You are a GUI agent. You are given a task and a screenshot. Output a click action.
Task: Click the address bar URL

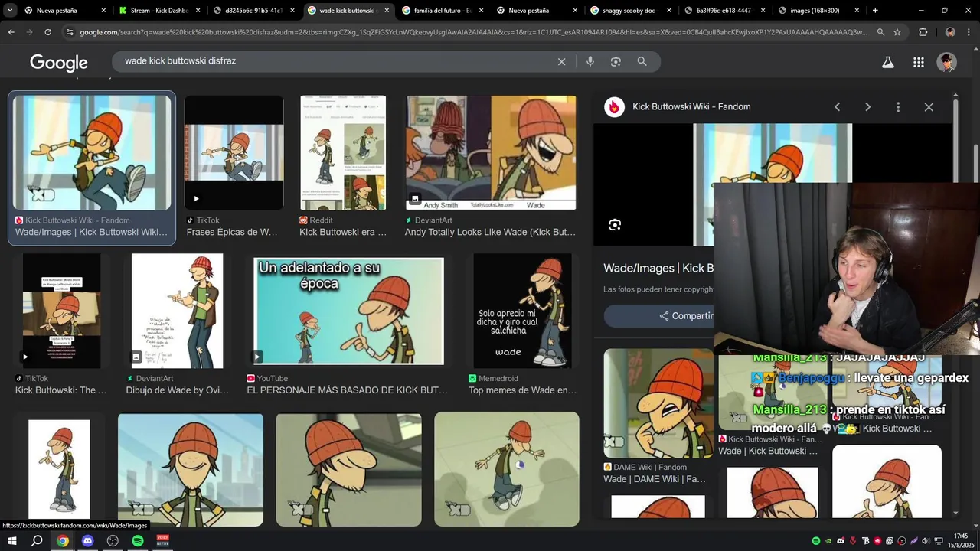click(473, 32)
